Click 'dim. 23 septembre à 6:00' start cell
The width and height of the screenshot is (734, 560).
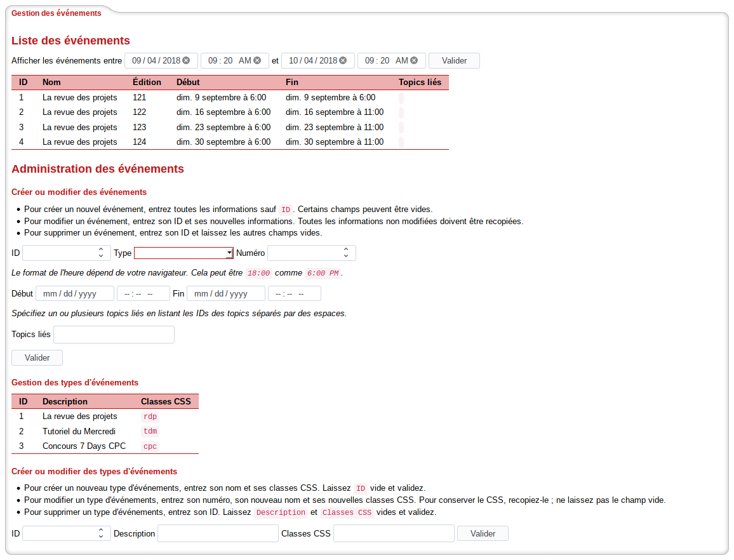tap(224, 128)
